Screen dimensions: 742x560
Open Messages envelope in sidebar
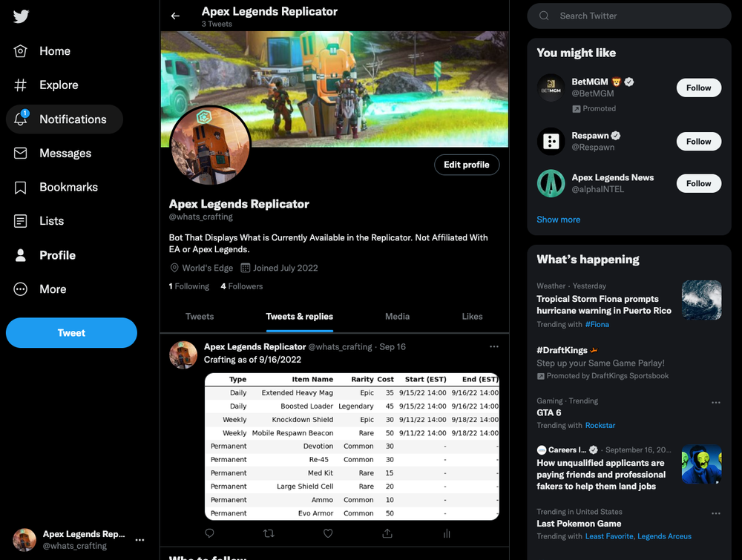coord(52,154)
